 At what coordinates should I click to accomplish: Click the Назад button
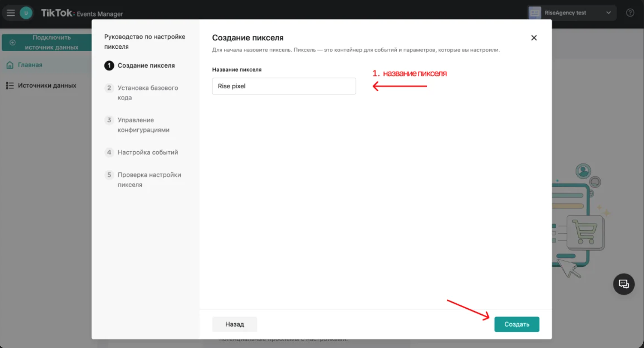234,324
